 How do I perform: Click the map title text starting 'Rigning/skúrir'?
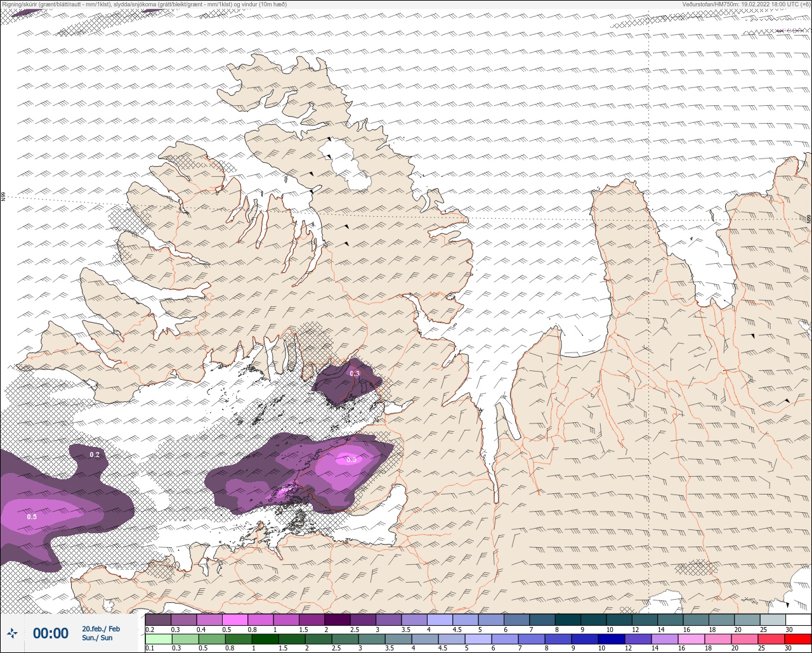point(144,4)
